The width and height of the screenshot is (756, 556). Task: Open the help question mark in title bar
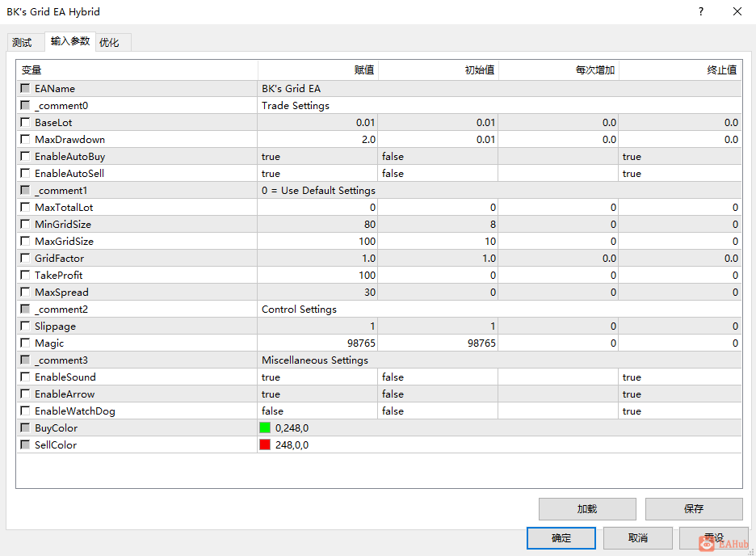701,11
